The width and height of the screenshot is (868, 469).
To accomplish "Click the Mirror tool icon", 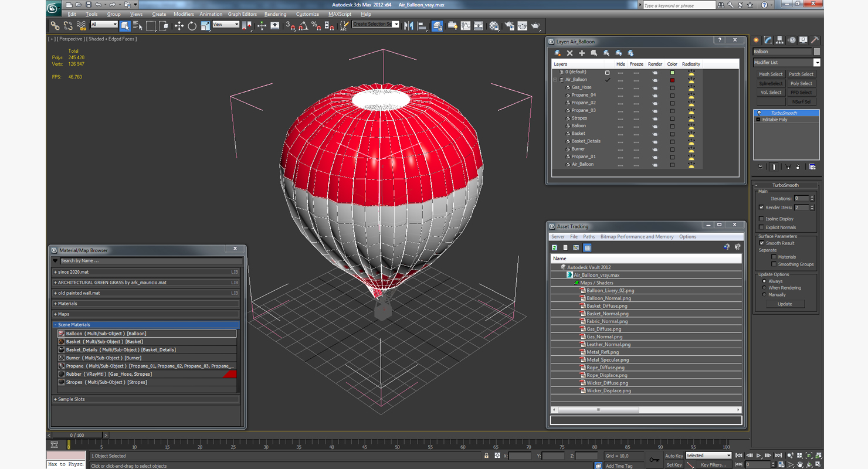I will point(409,26).
